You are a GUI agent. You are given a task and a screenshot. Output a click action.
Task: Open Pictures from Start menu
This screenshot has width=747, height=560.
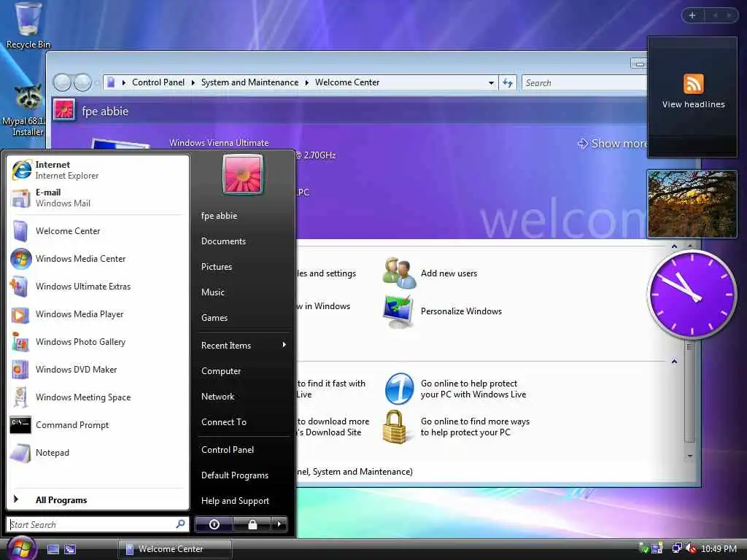point(244,267)
